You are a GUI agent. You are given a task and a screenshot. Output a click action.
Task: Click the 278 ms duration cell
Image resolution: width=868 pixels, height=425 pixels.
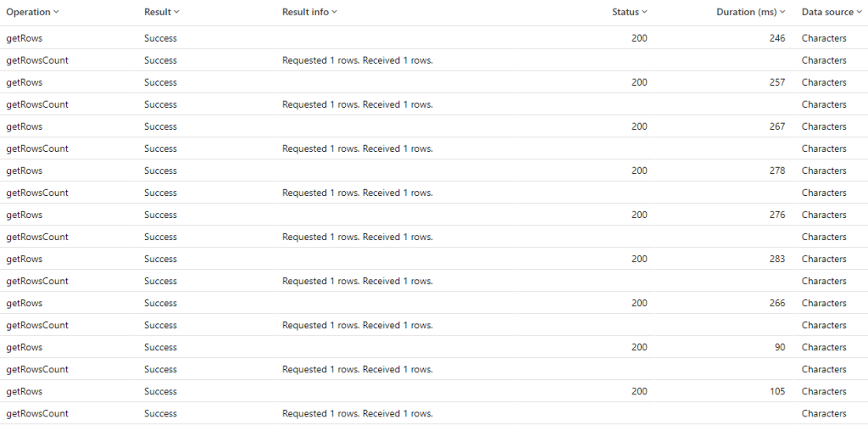click(776, 171)
